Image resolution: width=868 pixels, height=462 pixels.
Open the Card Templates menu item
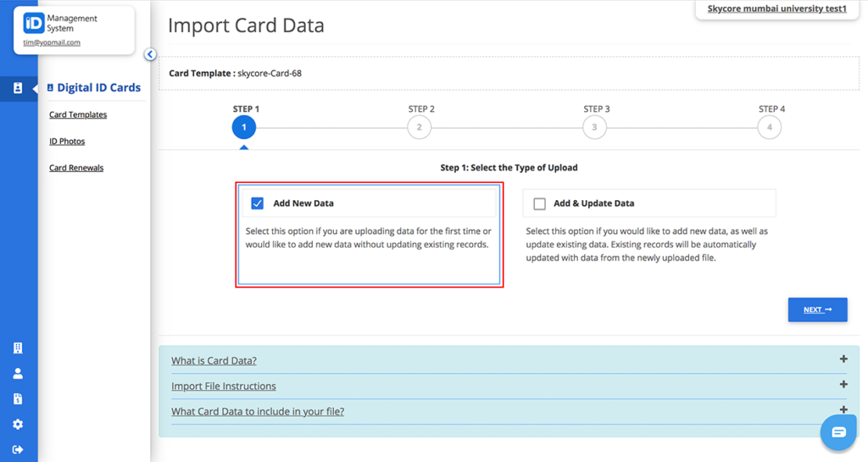tap(78, 114)
